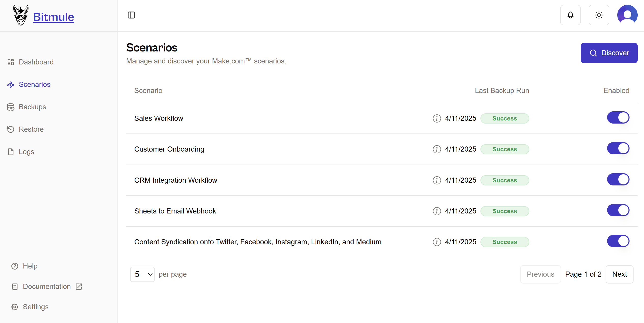Click the Previous page button
Image resolution: width=644 pixels, height=323 pixels.
point(540,274)
